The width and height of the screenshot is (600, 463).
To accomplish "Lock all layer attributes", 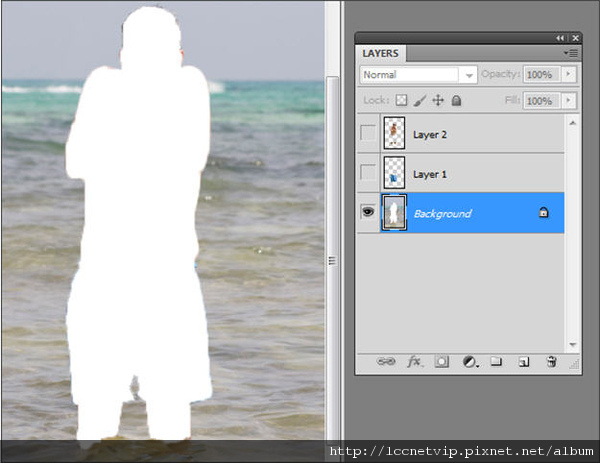I will 456,100.
